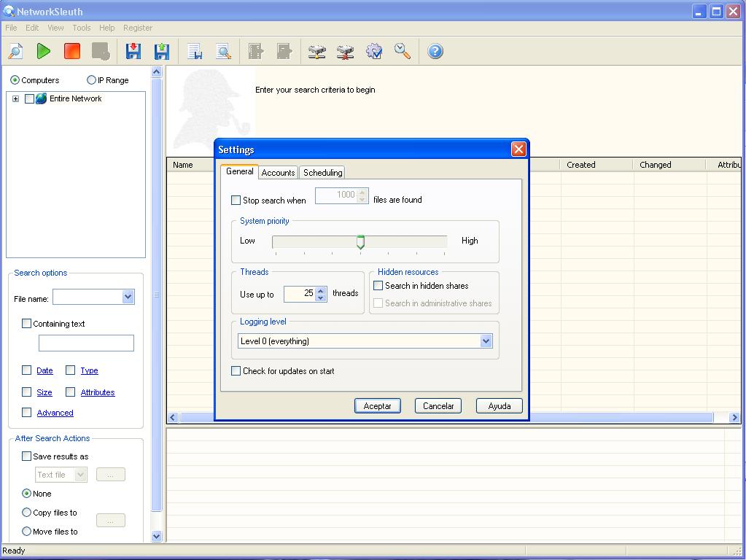Image resolution: width=746 pixels, height=560 pixels.
Task: Enable the 'Stop search when' checkbox
Action: (236, 201)
